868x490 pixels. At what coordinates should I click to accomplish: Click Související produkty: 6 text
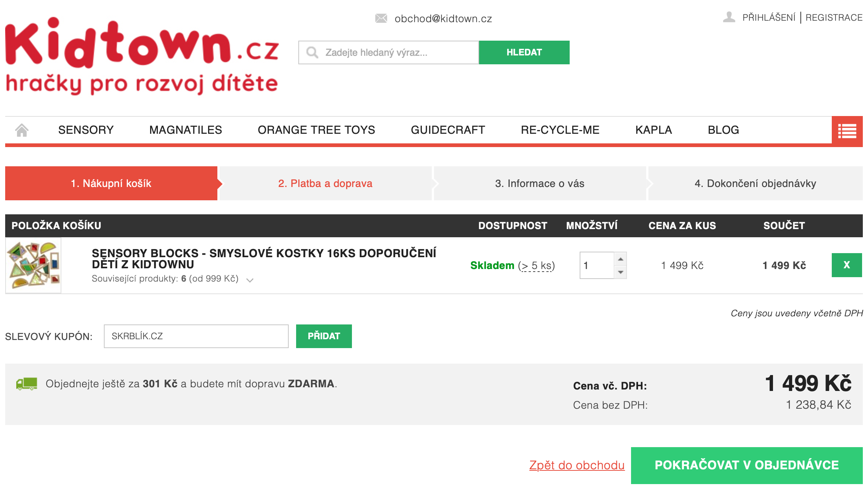click(139, 279)
